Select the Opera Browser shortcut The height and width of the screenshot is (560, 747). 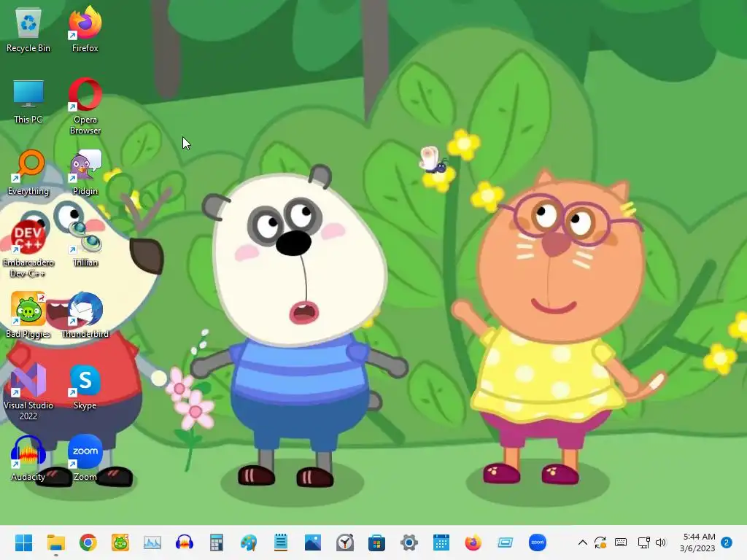coord(85,106)
